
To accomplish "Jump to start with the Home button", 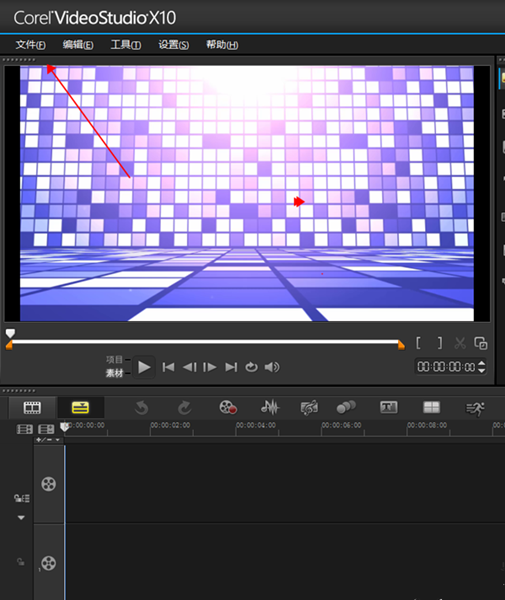I will tap(168, 367).
